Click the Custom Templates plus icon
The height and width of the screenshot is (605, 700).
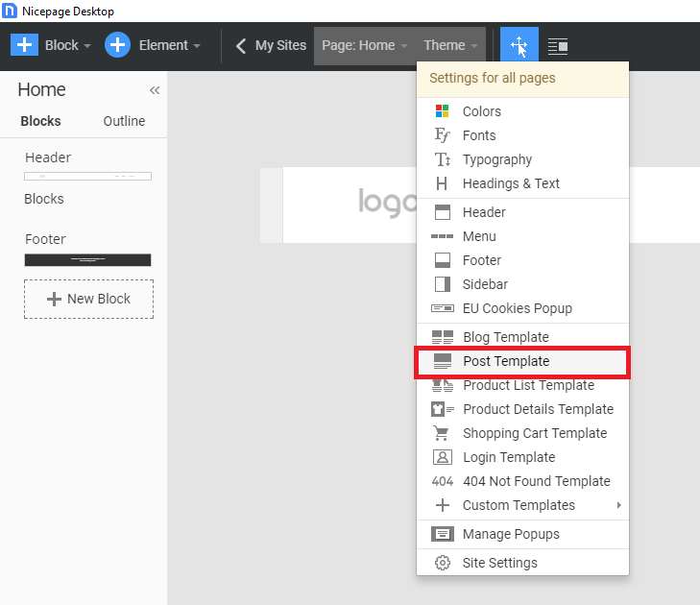click(x=443, y=505)
